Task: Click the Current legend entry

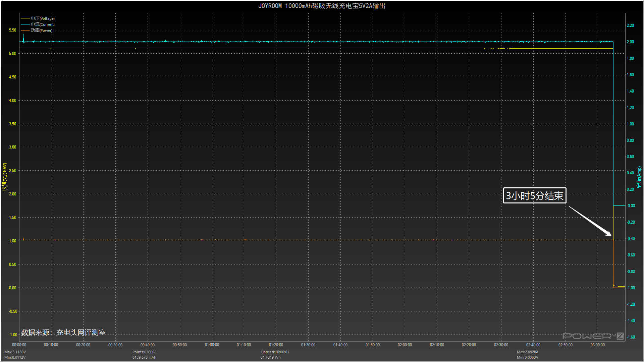Action: (x=42, y=24)
